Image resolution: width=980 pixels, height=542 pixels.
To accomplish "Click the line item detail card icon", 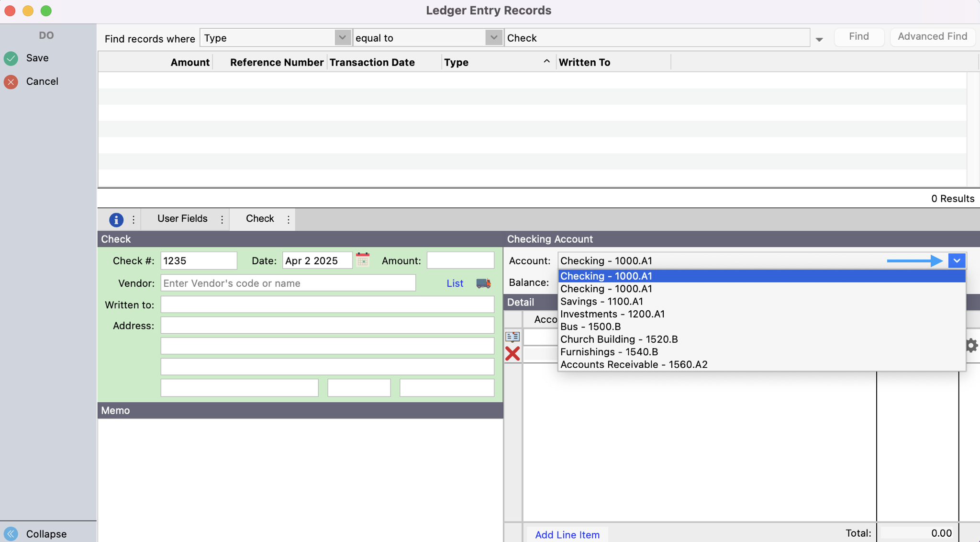I will [512, 337].
